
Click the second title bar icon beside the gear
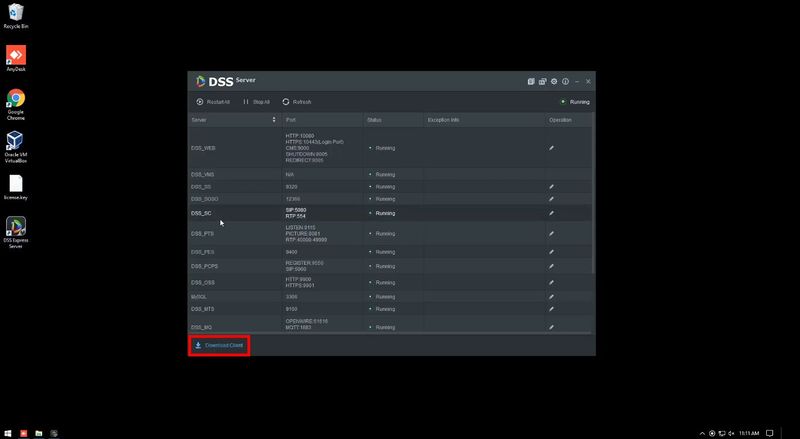(542, 81)
